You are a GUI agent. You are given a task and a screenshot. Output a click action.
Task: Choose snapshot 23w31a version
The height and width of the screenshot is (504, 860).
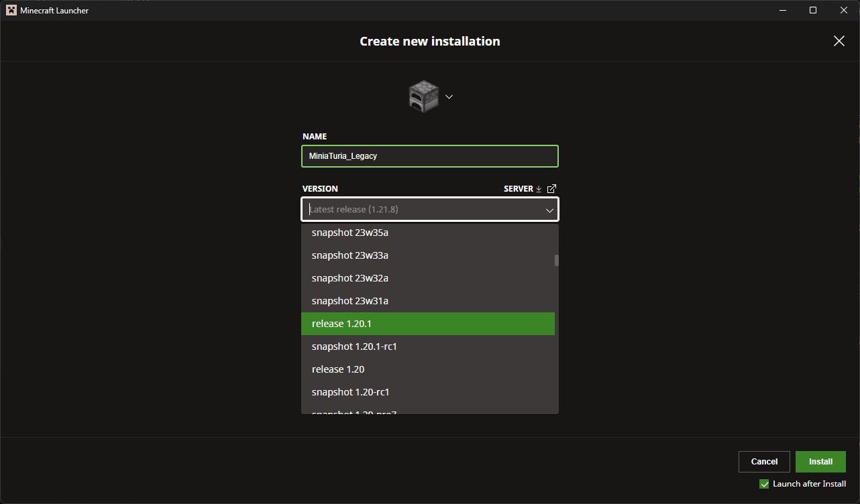click(428, 301)
